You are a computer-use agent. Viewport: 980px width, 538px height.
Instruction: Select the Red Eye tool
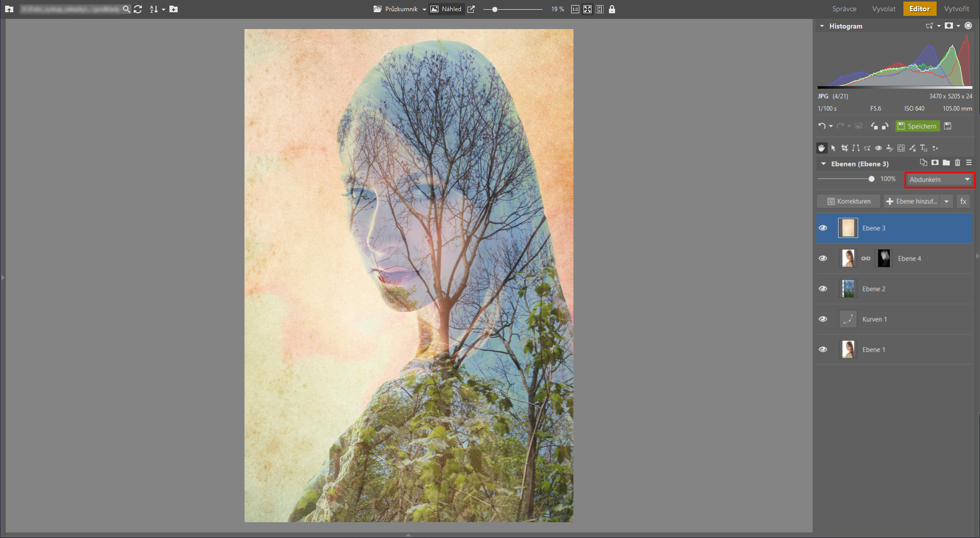click(x=878, y=148)
